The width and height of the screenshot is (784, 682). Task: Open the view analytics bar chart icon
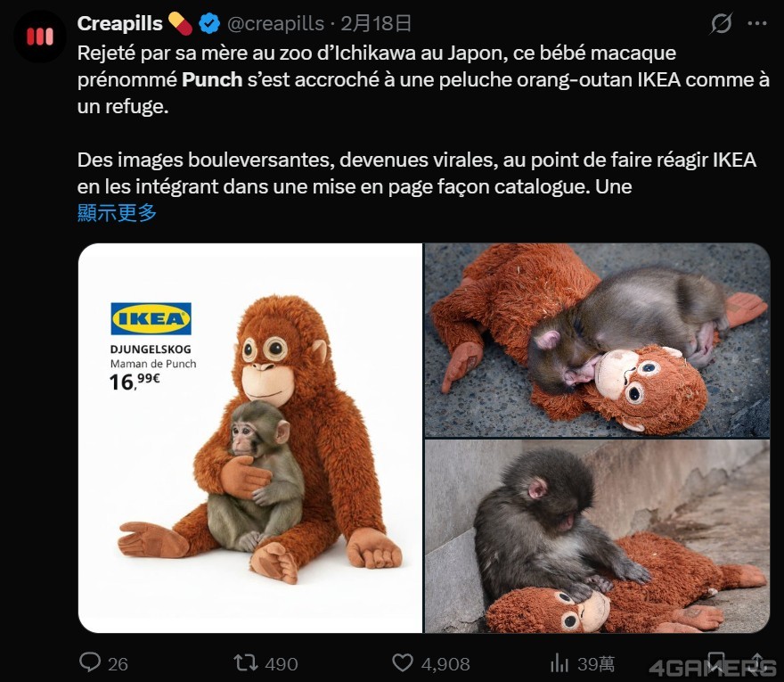(x=559, y=662)
